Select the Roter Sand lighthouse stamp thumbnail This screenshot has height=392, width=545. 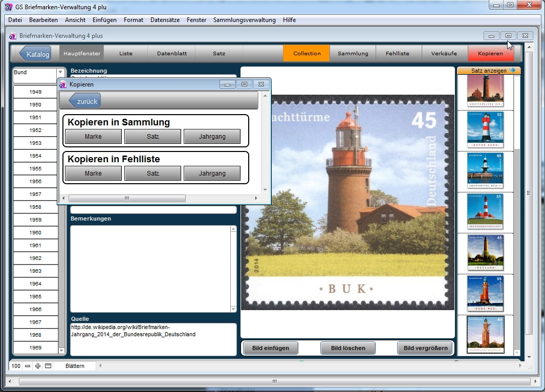click(x=485, y=130)
